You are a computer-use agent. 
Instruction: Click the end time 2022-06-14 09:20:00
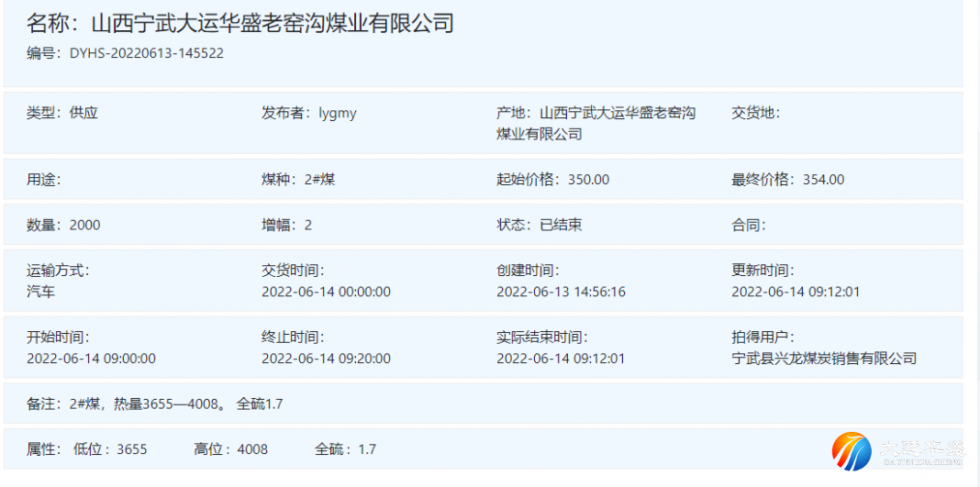pos(326,359)
